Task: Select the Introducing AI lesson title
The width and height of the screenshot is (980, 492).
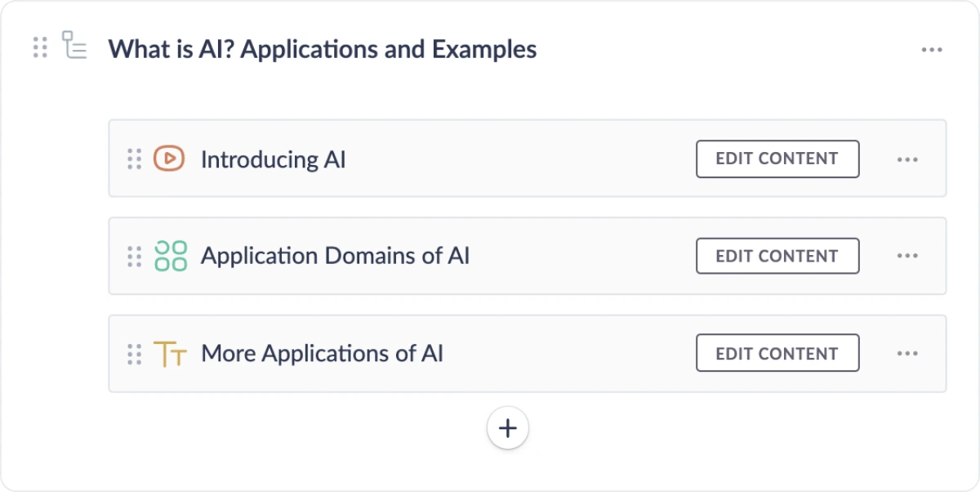Action: click(274, 159)
